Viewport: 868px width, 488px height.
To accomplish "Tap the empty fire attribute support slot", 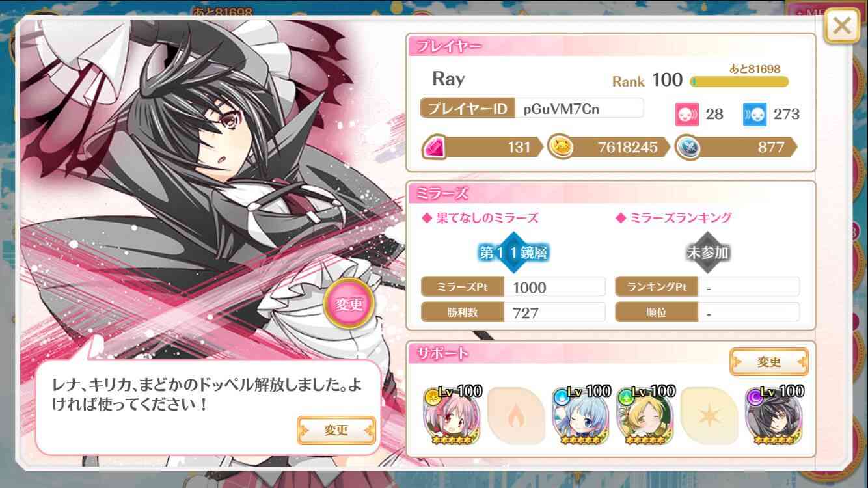I will 515,415.
